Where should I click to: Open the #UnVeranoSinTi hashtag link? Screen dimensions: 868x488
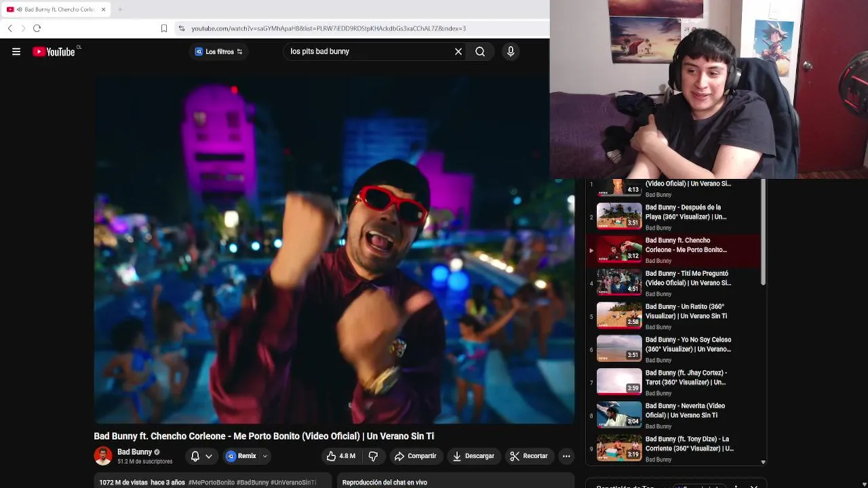[x=293, y=483]
